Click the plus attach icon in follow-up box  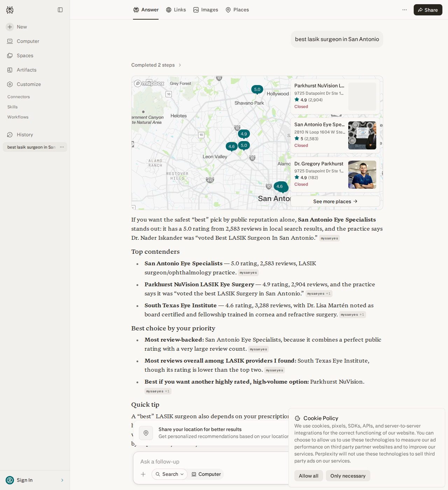(x=143, y=474)
